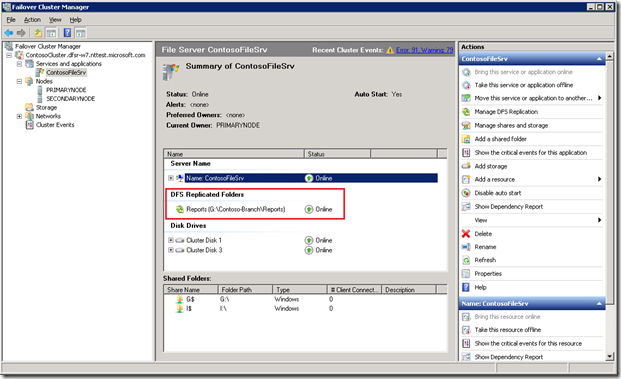
Task: Select ContosoFileSrv in the tree
Action: (66, 72)
